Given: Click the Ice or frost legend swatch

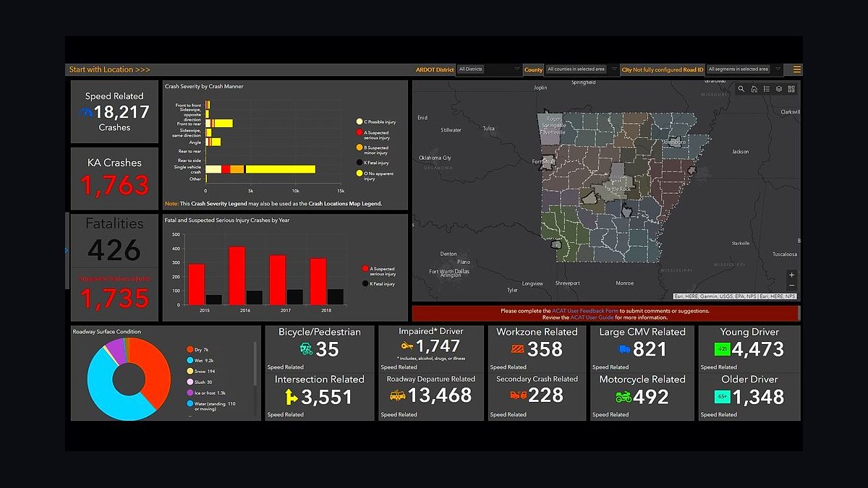Looking at the screenshot, I should (x=190, y=393).
